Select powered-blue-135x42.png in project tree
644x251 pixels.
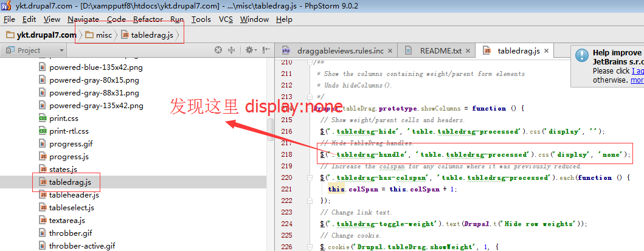(x=96, y=67)
